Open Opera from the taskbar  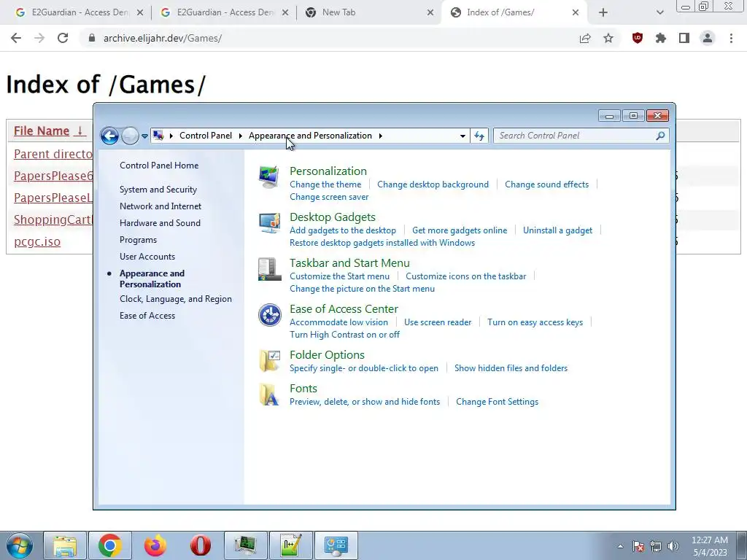[201, 545]
